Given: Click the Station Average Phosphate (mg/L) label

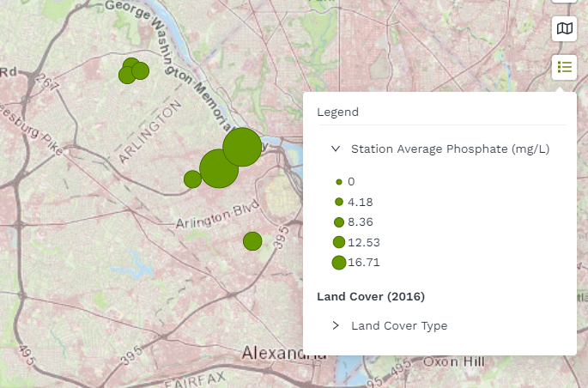Looking at the screenshot, I should coord(450,149).
